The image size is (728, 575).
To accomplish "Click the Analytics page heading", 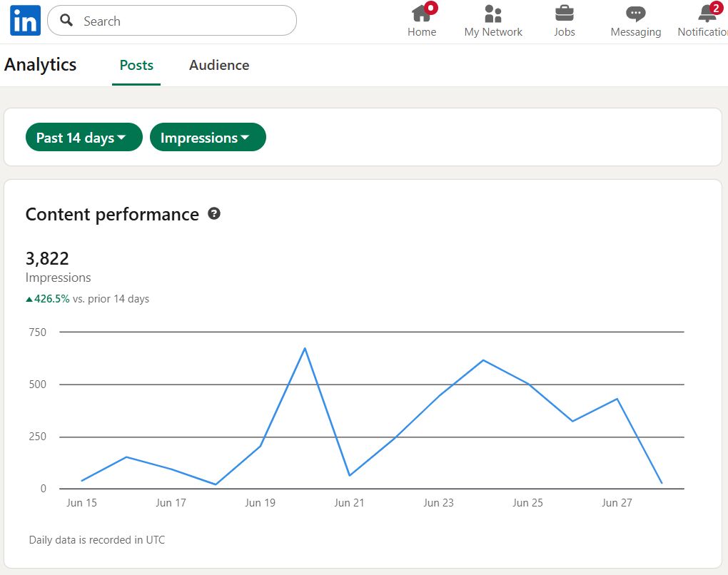I will pos(41,64).
